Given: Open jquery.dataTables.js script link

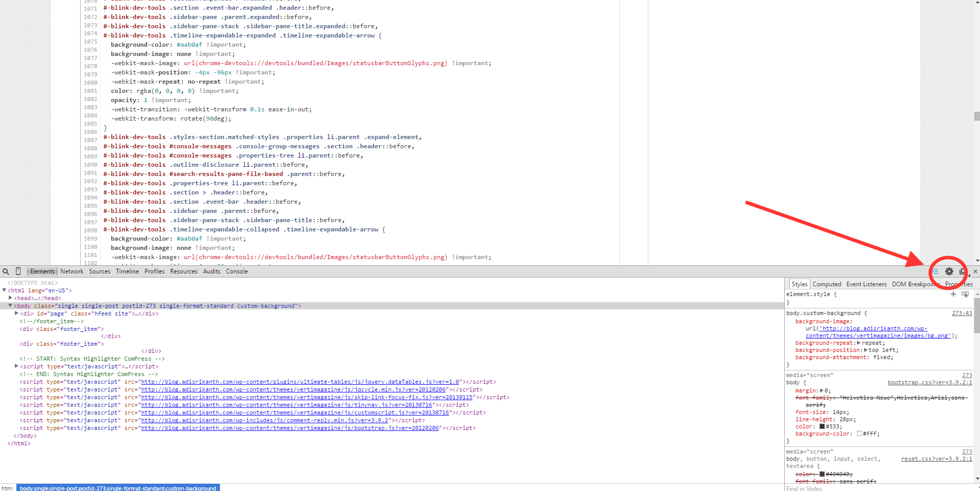Looking at the screenshot, I should coord(300,382).
